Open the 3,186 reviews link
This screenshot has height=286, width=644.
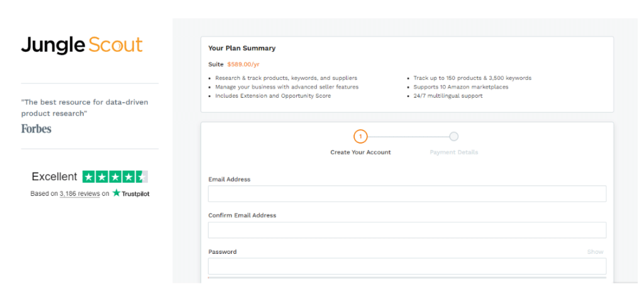pyautogui.click(x=79, y=194)
